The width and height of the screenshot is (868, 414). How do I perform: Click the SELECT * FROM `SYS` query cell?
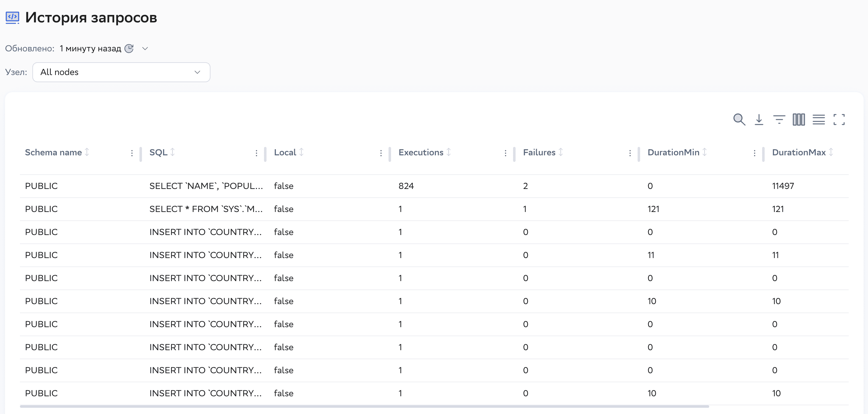coord(206,209)
